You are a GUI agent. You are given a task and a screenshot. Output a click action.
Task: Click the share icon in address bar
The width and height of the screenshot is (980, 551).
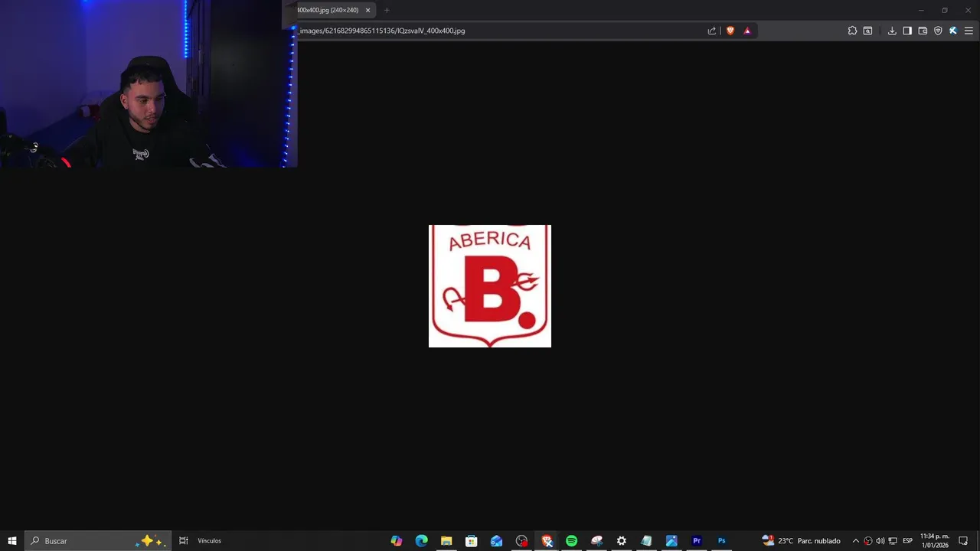pyautogui.click(x=712, y=31)
